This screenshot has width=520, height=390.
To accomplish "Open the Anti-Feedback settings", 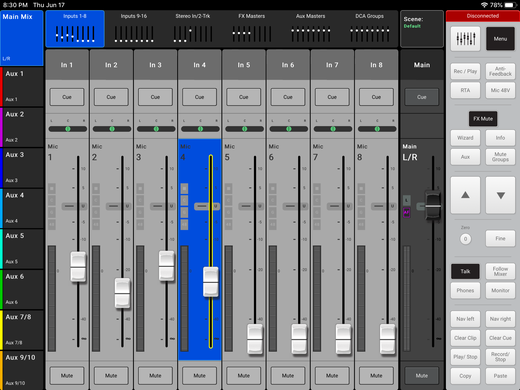I will click(x=500, y=71).
